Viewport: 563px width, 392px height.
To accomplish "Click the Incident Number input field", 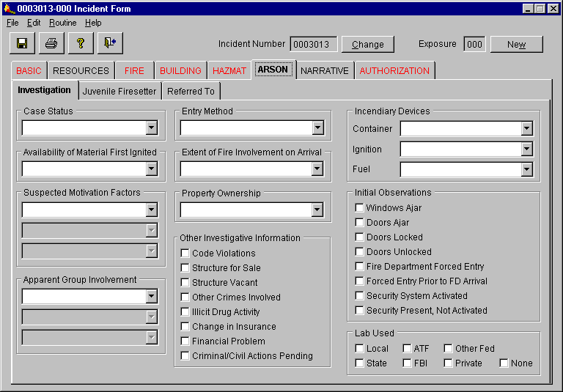I will pos(314,45).
